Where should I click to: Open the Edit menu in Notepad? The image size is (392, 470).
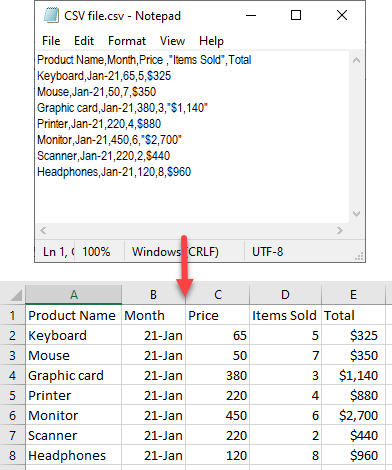[x=84, y=41]
